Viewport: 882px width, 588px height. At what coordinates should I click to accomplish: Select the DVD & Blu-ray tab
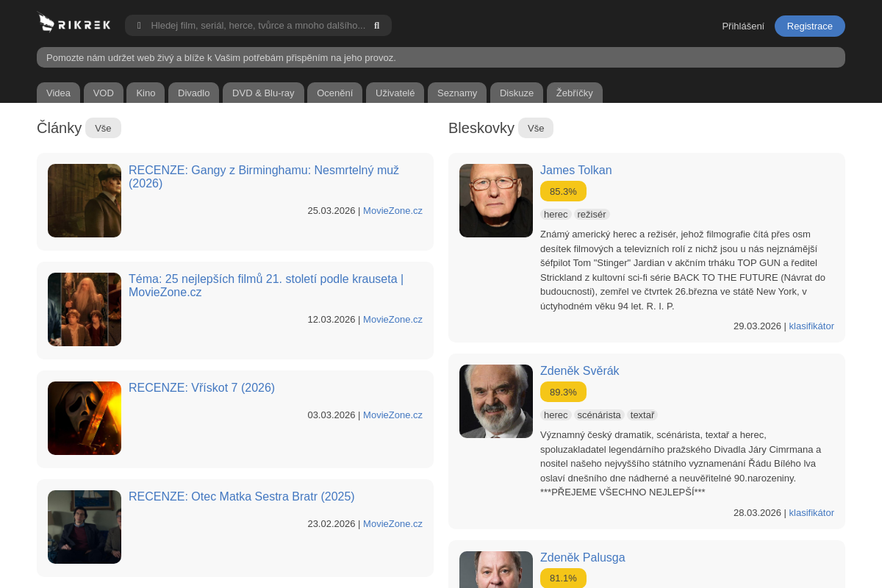tap(263, 93)
